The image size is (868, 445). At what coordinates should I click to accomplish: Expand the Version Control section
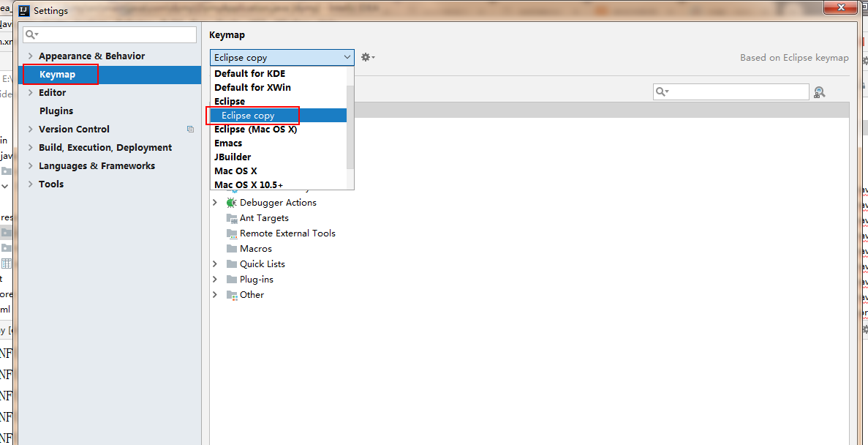pyautogui.click(x=31, y=129)
